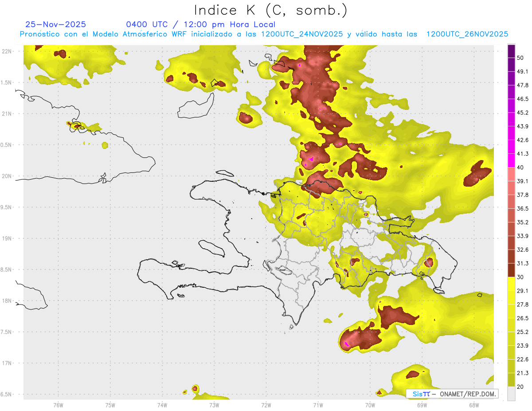532x411 pixels.
Task: Click the "0400 UTC / 12:00 pm Hora Local" text
Action: 201,24
